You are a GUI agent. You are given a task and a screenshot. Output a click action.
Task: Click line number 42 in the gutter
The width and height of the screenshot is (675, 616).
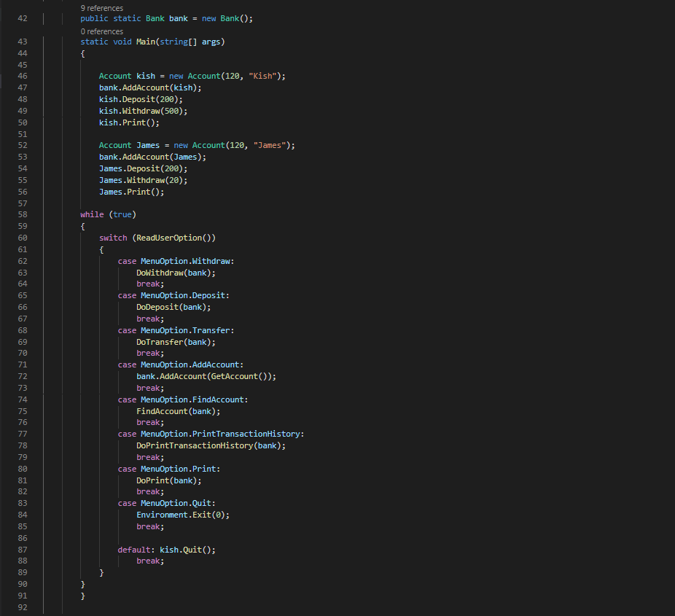click(22, 18)
